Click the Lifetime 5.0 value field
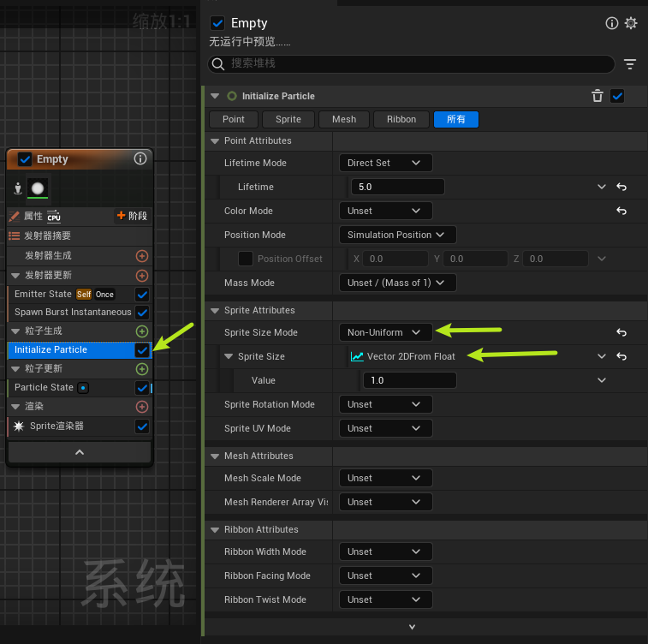The height and width of the screenshot is (644, 648). (x=397, y=187)
